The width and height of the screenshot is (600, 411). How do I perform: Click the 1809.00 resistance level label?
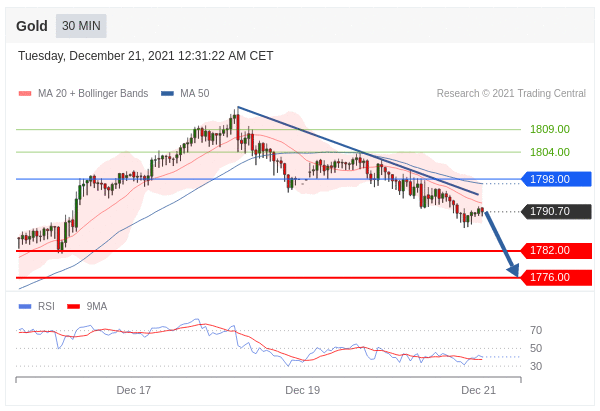[549, 129]
